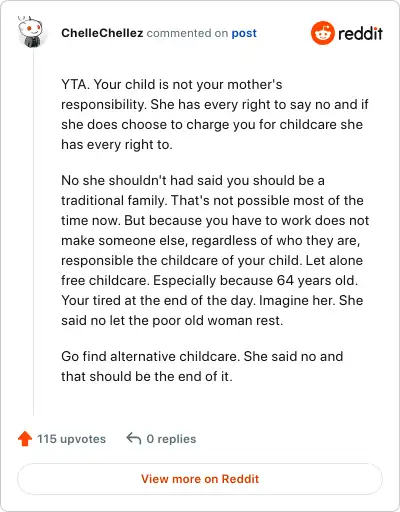Select the line ending "has every right to."

click(x=117, y=144)
